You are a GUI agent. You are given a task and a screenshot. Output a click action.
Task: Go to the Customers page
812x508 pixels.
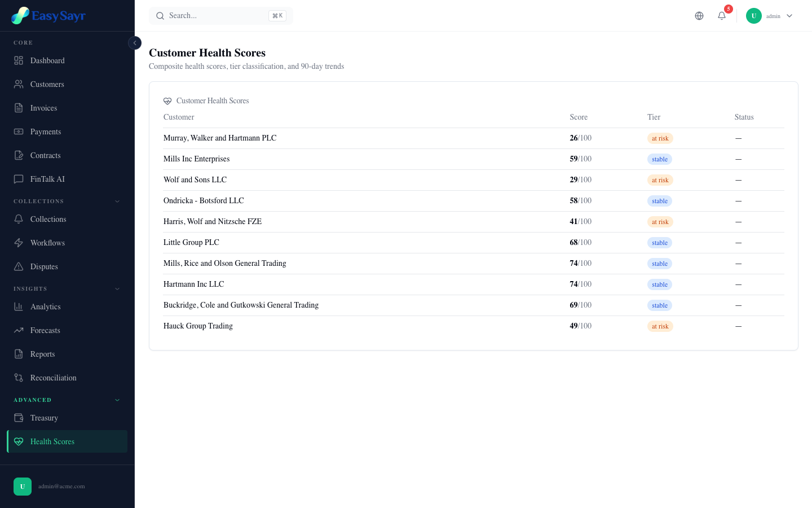(47, 84)
